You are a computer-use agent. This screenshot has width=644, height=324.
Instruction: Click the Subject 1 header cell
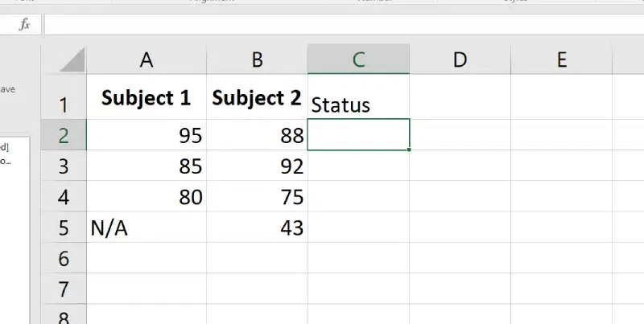146,98
